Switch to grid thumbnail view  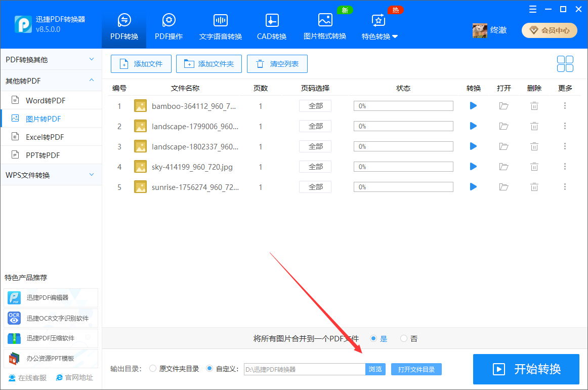pos(565,64)
